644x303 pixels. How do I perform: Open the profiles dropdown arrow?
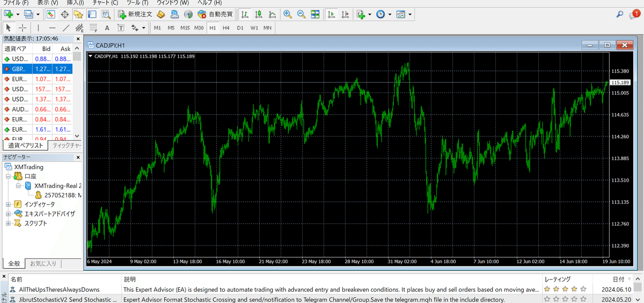tap(38, 14)
